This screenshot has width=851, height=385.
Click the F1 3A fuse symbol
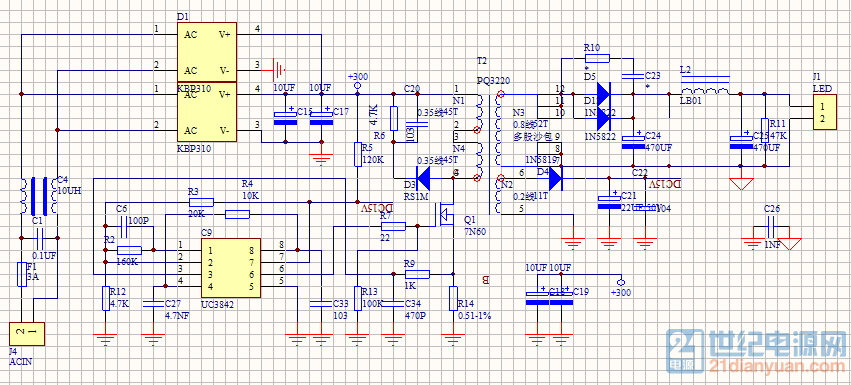(21, 274)
